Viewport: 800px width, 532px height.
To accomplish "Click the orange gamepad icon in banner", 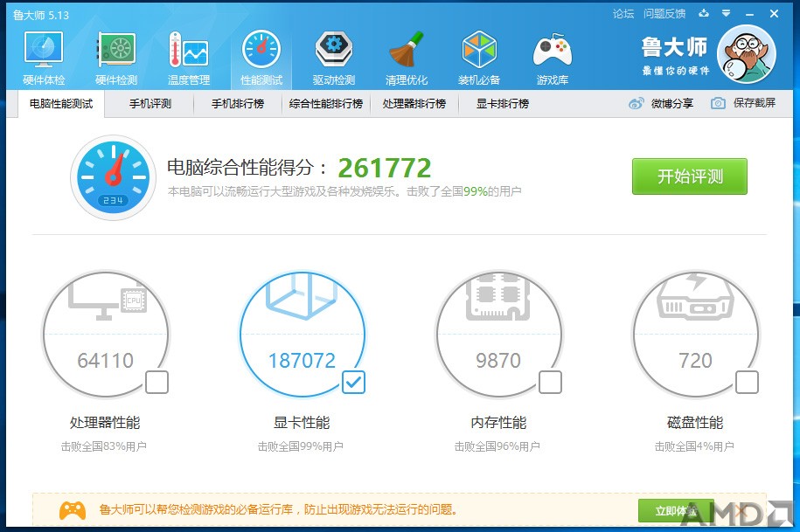I will click(x=73, y=510).
